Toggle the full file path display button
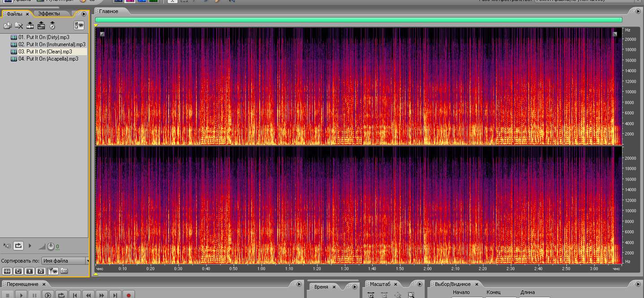 click(64, 271)
